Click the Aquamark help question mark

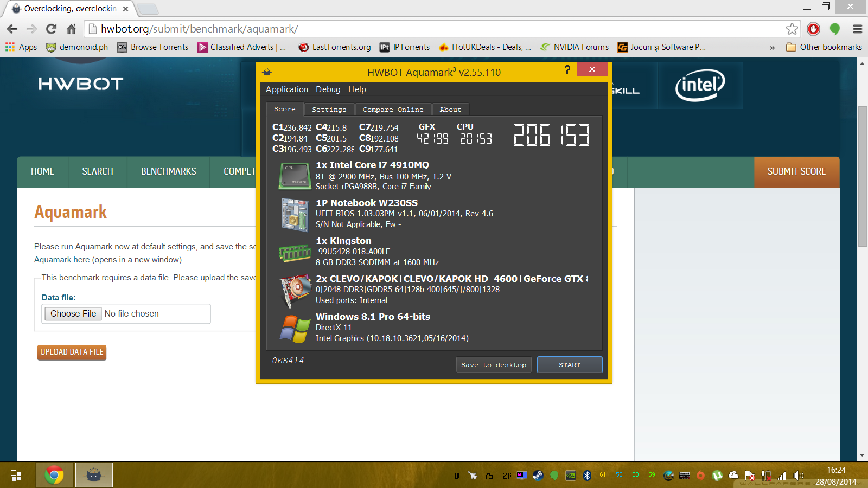[x=567, y=69]
